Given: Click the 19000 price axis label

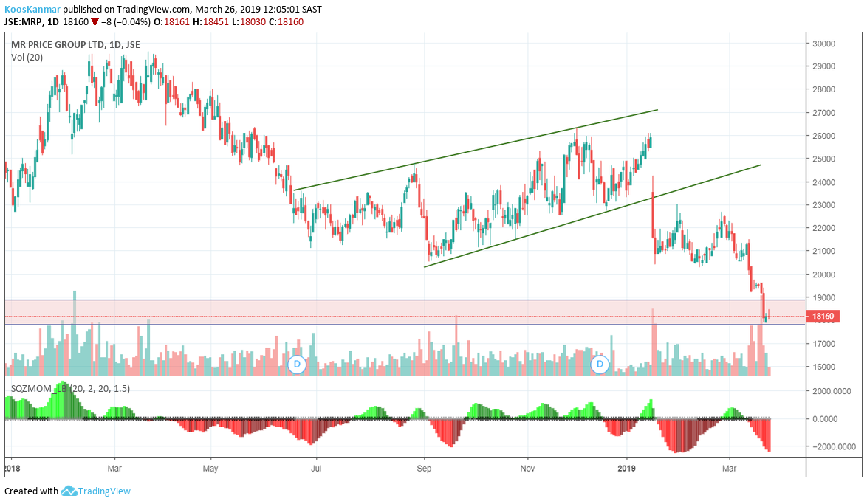Looking at the screenshot, I should (x=824, y=297).
